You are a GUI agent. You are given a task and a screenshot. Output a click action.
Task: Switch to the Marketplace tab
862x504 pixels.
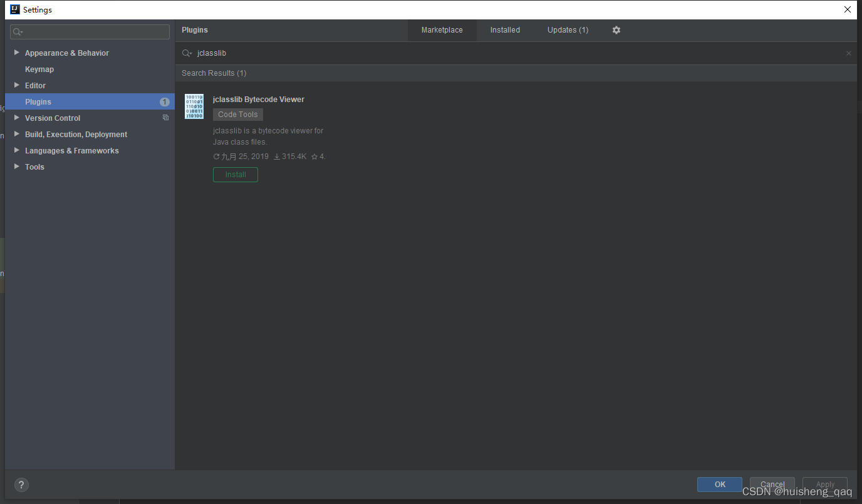[x=442, y=30]
